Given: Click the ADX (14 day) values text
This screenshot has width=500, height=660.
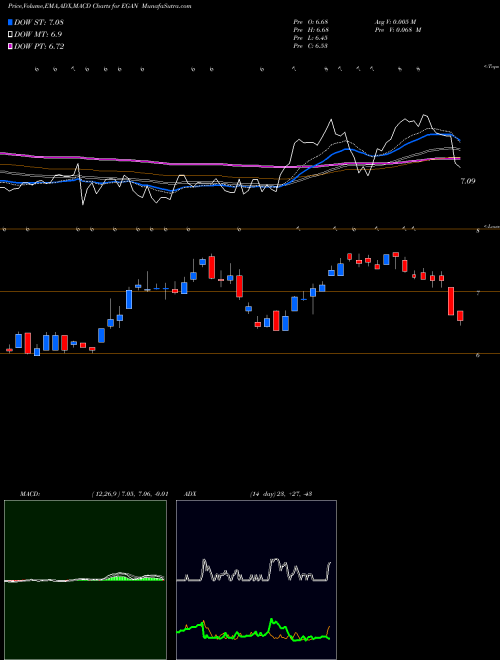Looking at the screenshot, I should coord(280,494).
